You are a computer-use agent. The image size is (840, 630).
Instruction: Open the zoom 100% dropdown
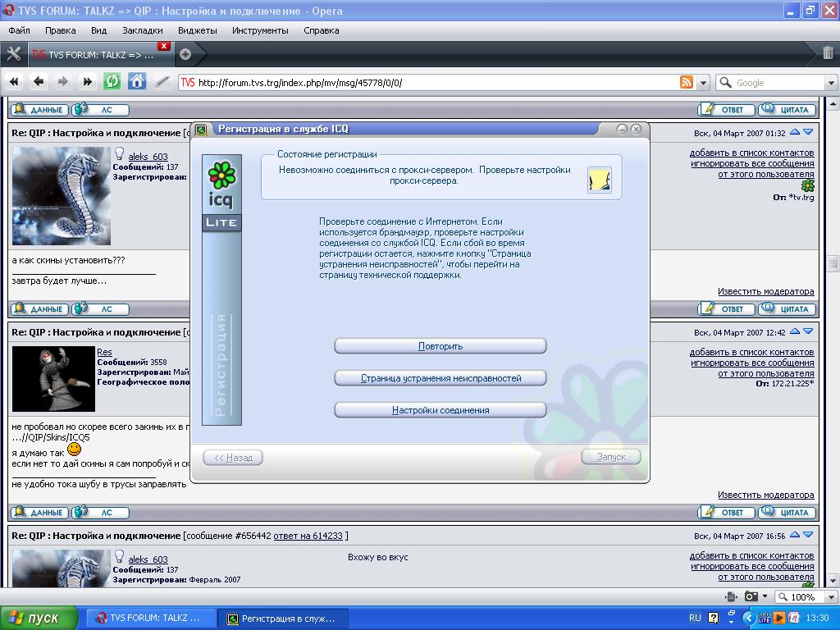tap(829, 597)
